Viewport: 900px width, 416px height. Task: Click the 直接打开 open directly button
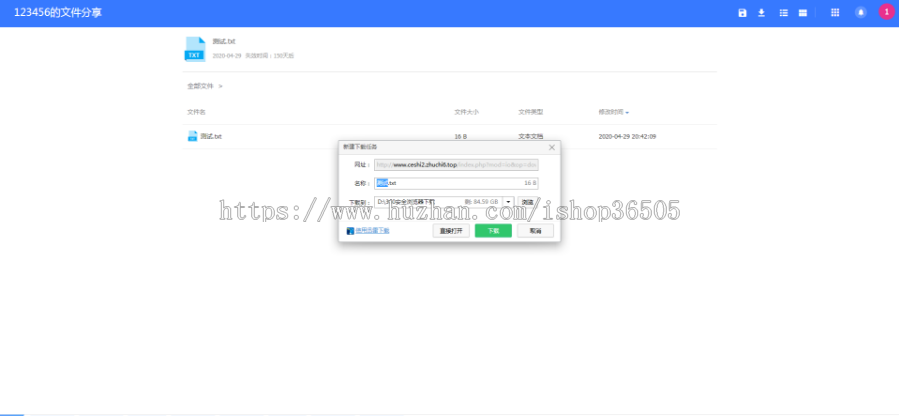(x=451, y=231)
